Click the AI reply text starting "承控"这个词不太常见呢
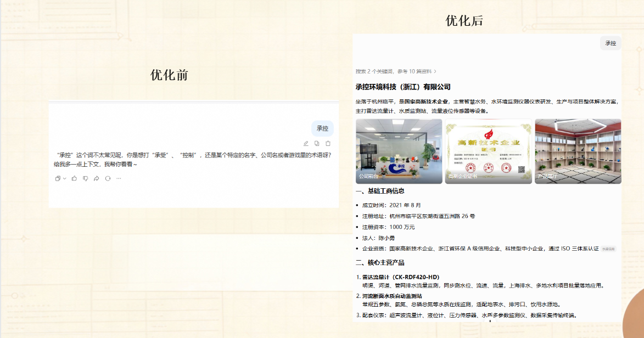Image resolution: width=644 pixels, height=338 pixels. click(193, 159)
